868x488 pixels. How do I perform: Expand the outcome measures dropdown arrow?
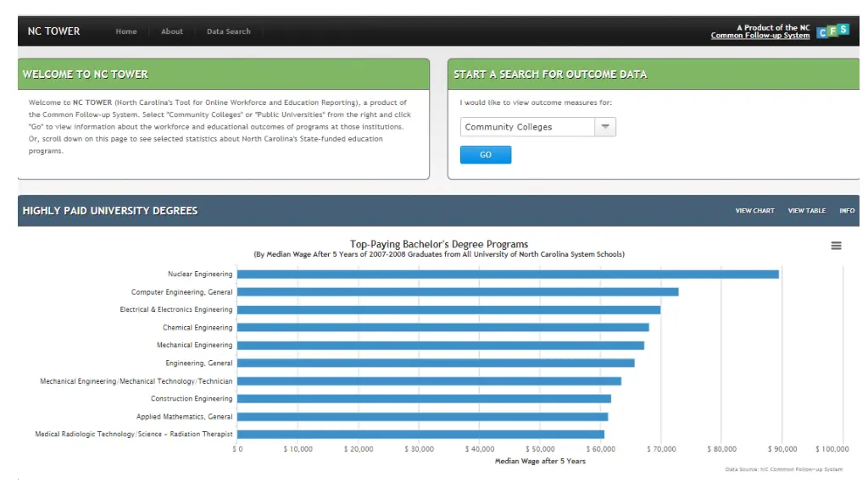pyautogui.click(x=605, y=127)
